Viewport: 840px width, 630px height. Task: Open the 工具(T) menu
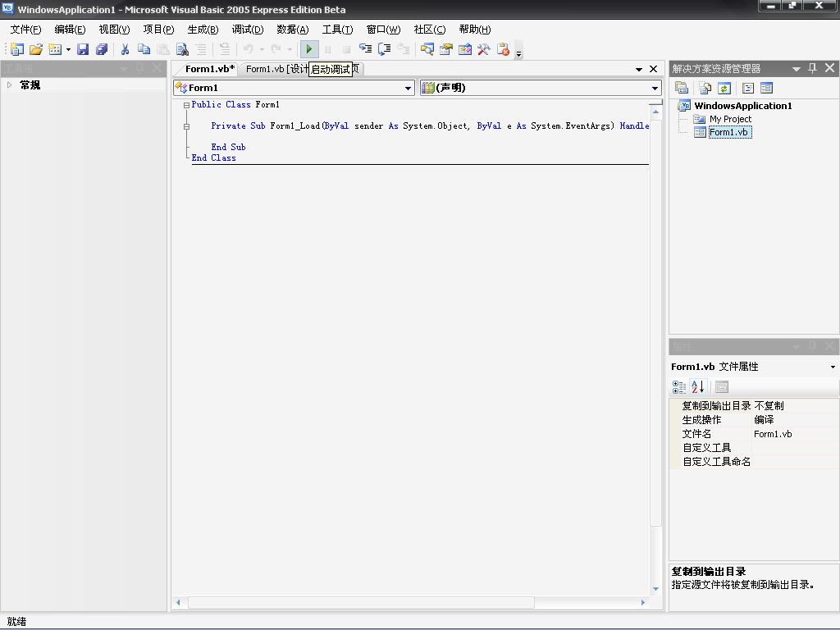337,30
